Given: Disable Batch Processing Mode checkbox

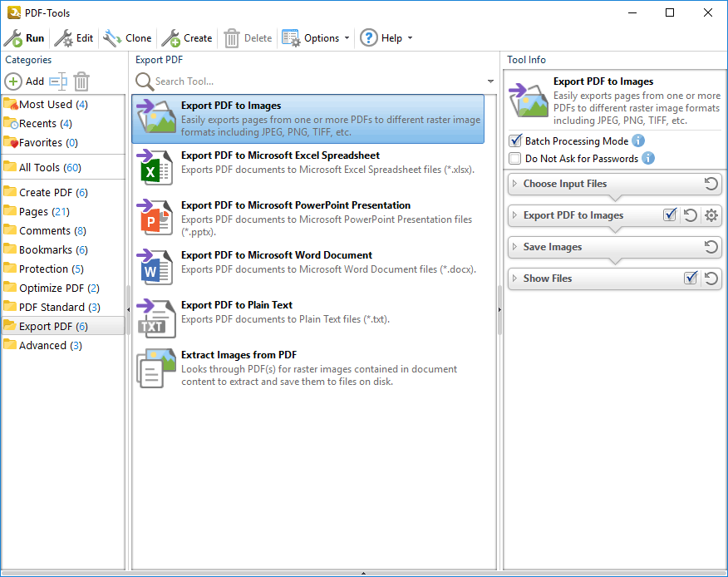Looking at the screenshot, I should coord(515,141).
